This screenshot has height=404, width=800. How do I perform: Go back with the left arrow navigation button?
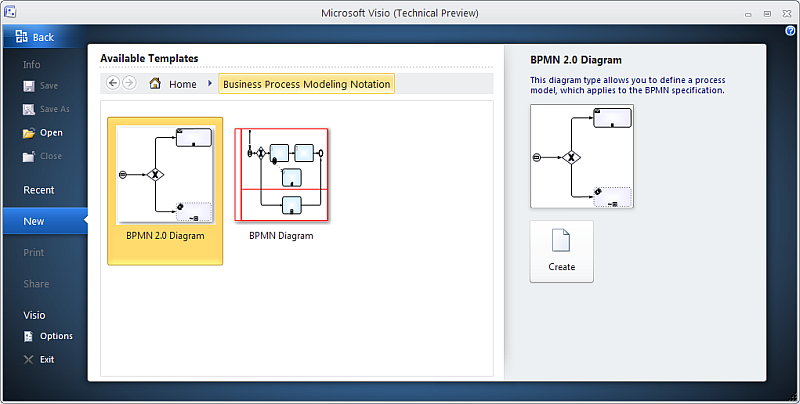tap(113, 83)
